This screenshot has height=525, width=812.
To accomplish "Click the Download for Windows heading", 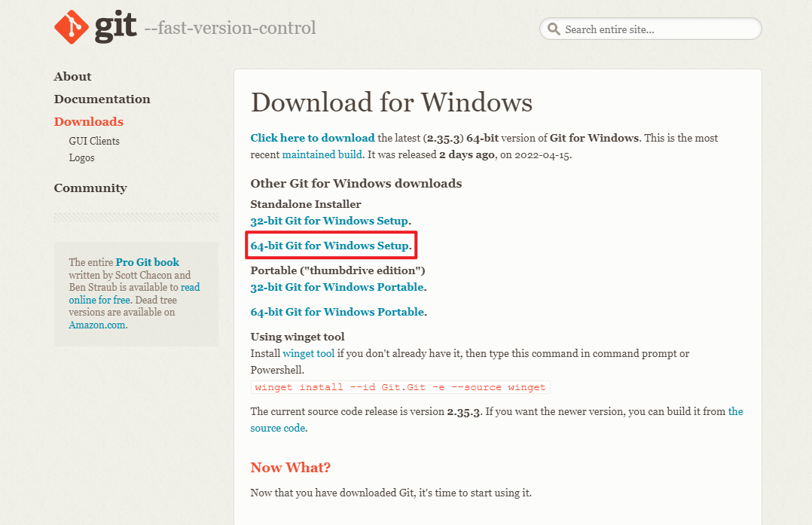I will 392,102.
